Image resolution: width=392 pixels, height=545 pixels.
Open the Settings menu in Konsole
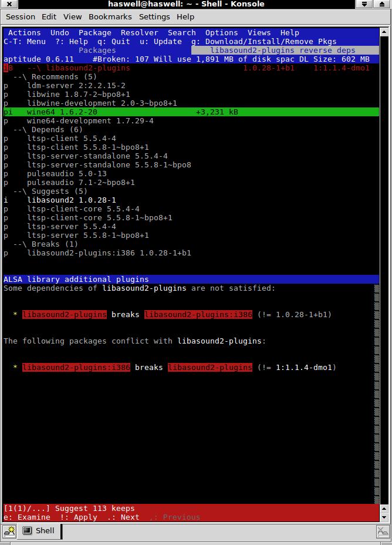click(x=154, y=16)
